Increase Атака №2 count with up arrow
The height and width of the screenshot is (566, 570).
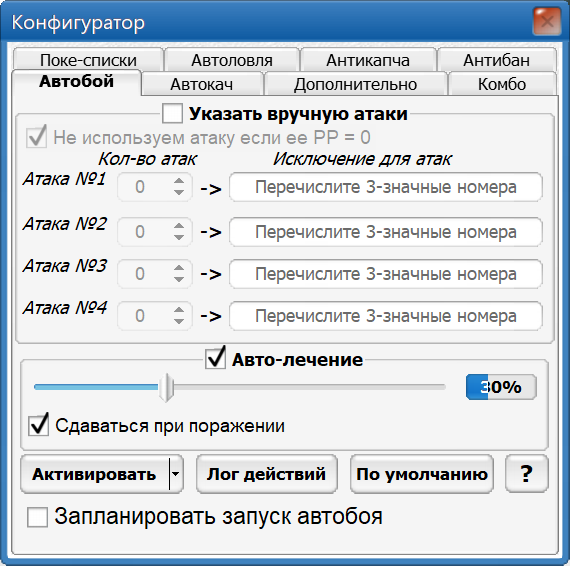[179, 226]
